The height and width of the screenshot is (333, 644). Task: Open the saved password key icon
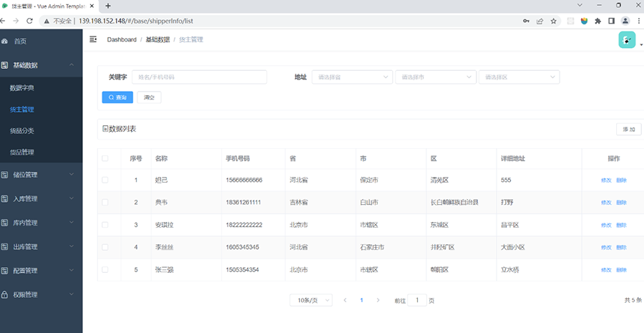pos(526,21)
